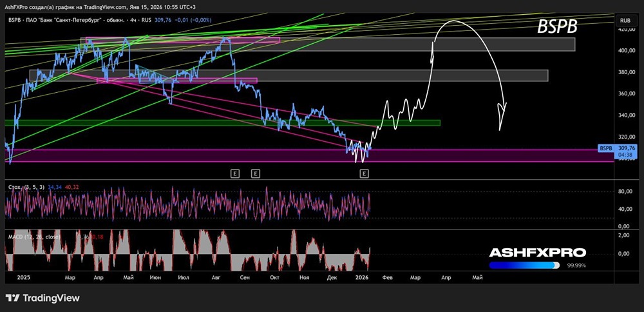The image size is (644, 312).
Task: Click the earliest E earnings marker
Action: (234, 174)
